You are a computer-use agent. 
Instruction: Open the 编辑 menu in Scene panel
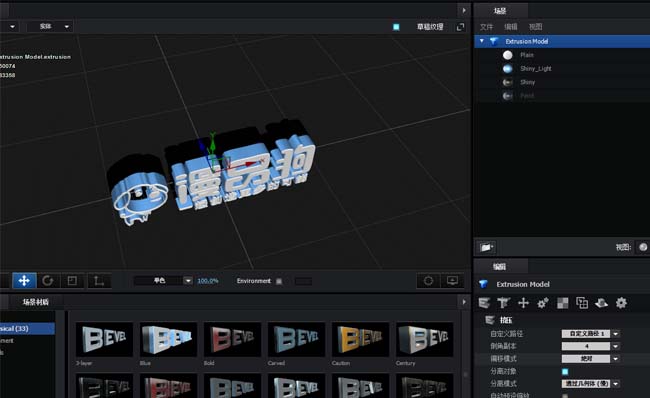(511, 27)
